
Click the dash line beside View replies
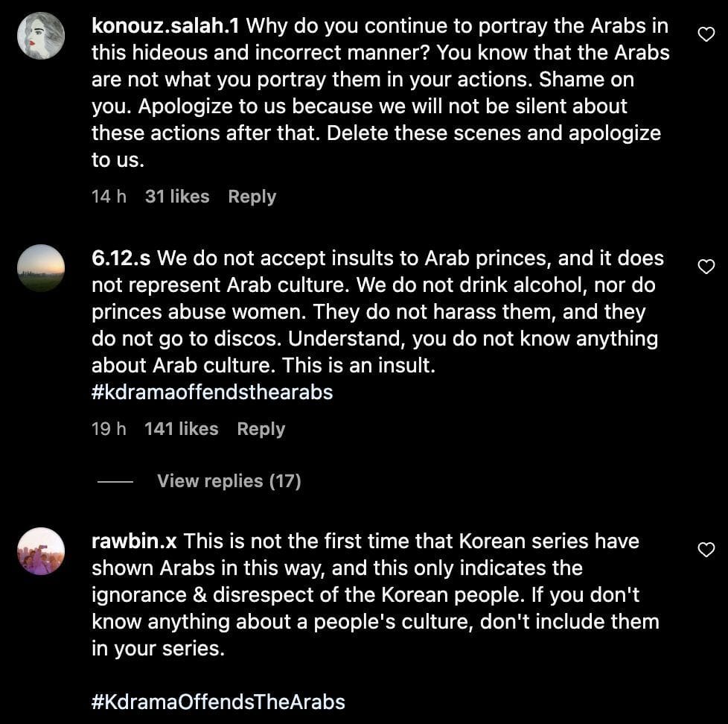[115, 482]
